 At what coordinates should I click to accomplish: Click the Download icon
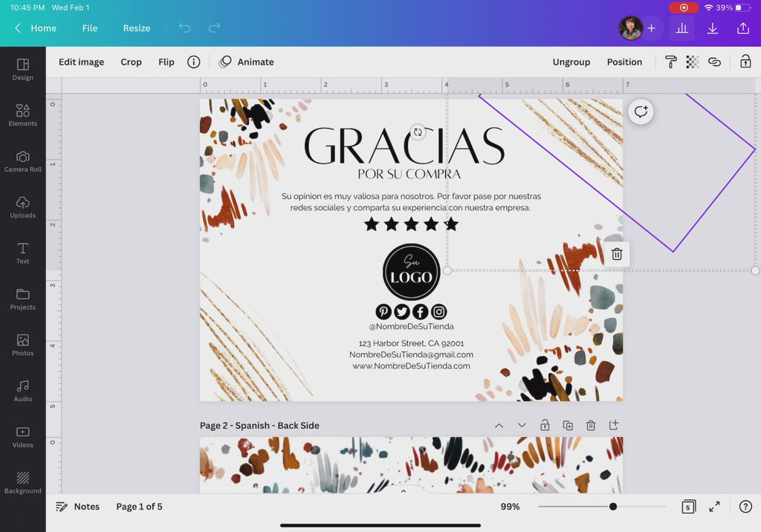[713, 28]
